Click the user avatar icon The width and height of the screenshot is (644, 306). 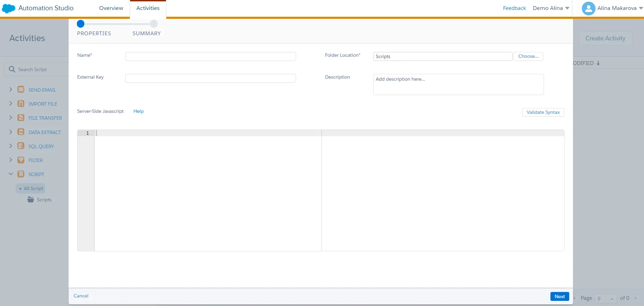(x=588, y=9)
